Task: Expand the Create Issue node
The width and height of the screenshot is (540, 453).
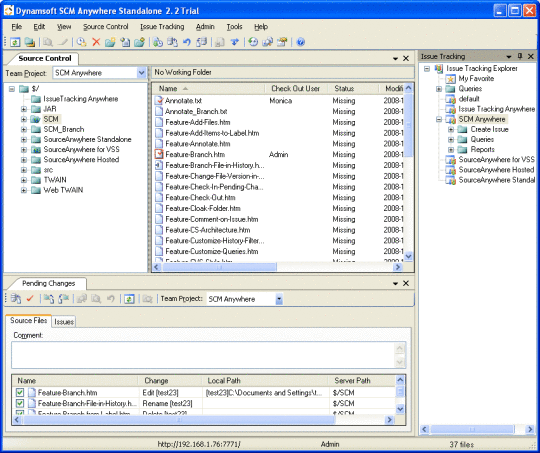Action: [x=451, y=130]
